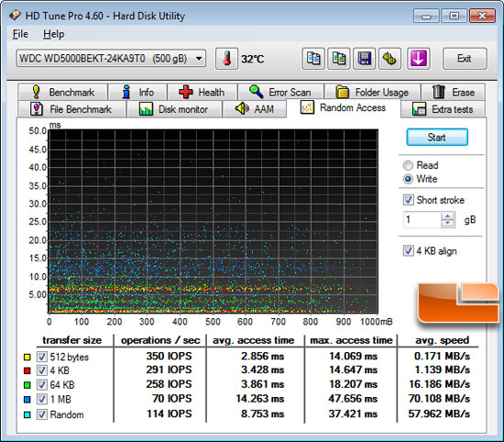Switch to the Info tab
Viewport: 504px width, 442px height.
[137, 92]
